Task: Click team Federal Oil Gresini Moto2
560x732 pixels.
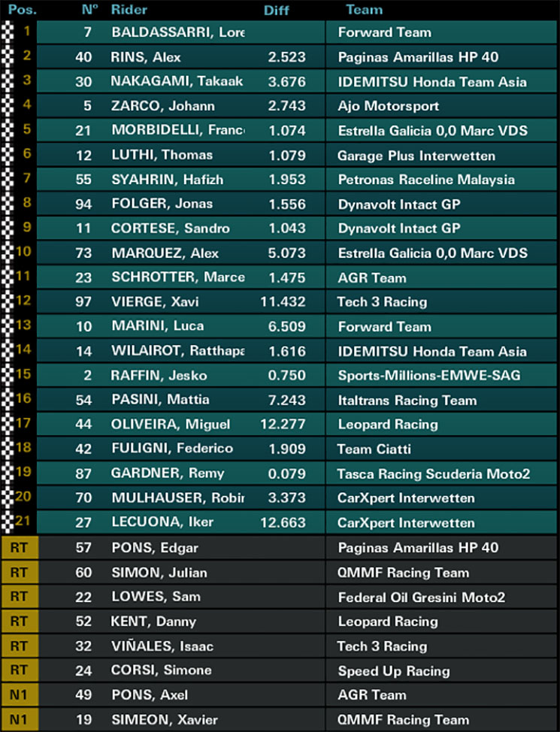Action: 421,597
